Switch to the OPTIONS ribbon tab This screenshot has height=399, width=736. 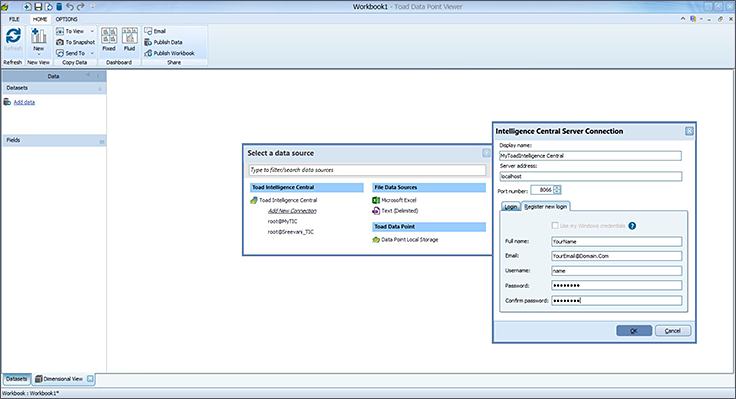tap(66, 19)
